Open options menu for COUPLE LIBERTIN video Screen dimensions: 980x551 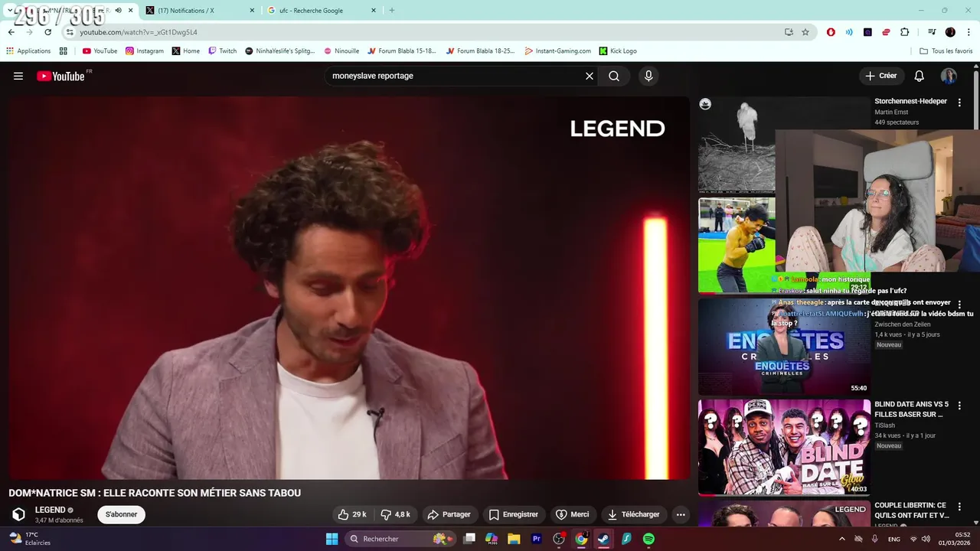pos(959,507)
